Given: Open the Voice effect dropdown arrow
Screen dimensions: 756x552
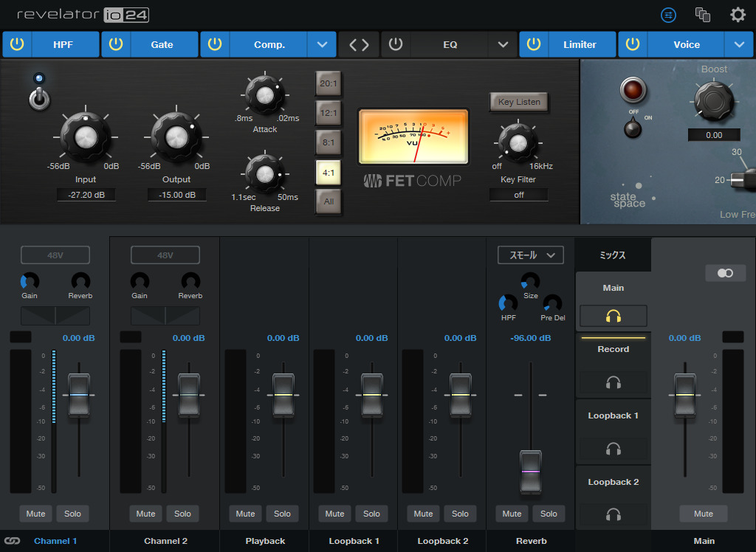Looking at the screenshot, I should point(739,44).
